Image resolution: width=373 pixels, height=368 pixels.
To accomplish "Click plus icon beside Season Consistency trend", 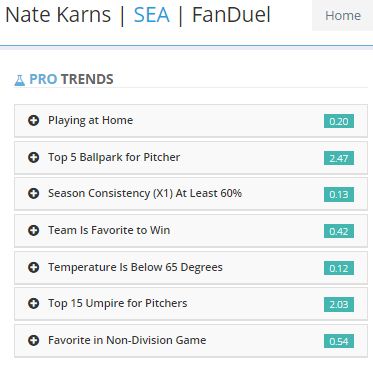I will click(x=33, y=193).
